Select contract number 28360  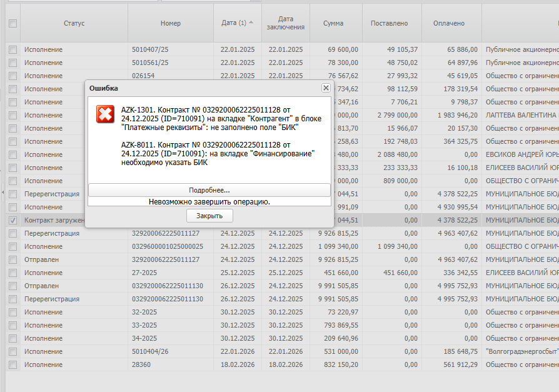click(171, 364)
